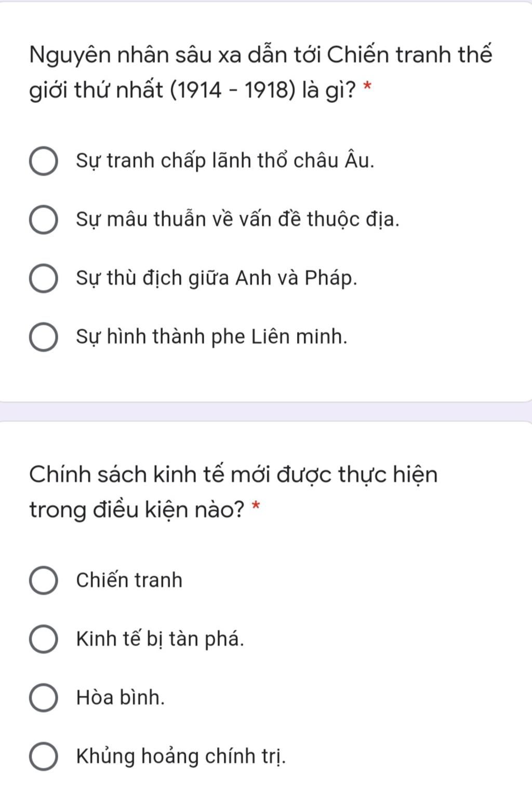Screen dimensions: 532x798
Task: Select radio button for 'Sự tranh chấp lãnh thổ châu Âu'
Action: coord(43,161)
